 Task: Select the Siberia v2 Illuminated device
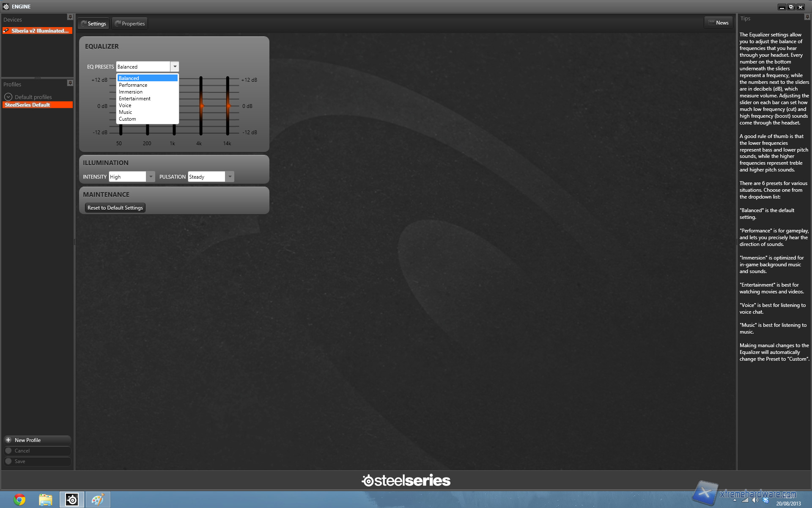click(x=37, y=31)
